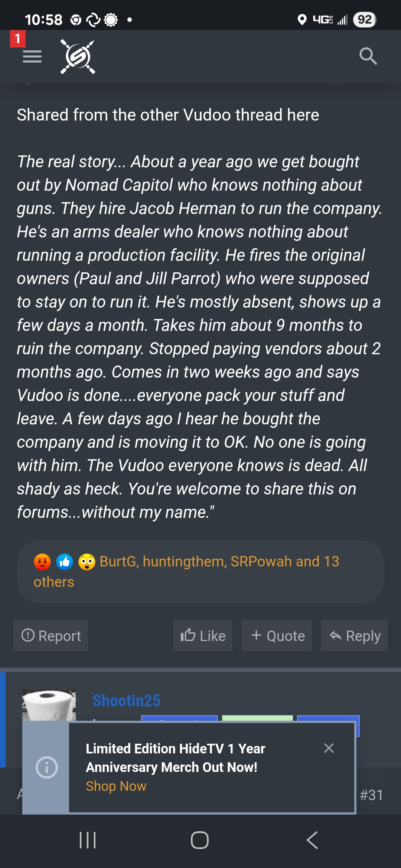The image size is (401, 868).
Task: Add post to multi-quote
Action: pos(277,636)
